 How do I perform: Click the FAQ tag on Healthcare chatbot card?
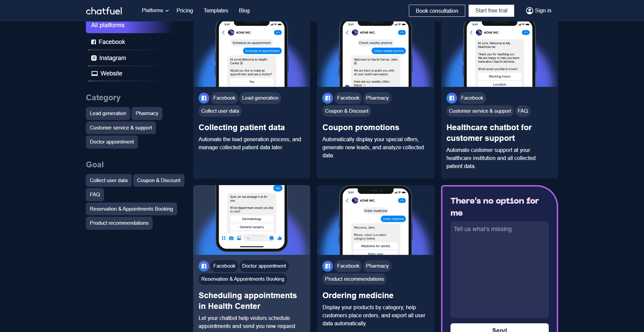[523, 111]
